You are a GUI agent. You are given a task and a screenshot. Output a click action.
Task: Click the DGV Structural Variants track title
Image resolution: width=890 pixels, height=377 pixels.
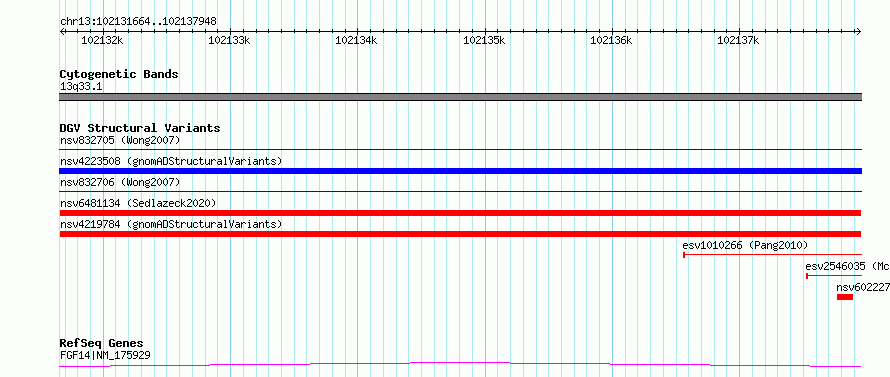140,128
